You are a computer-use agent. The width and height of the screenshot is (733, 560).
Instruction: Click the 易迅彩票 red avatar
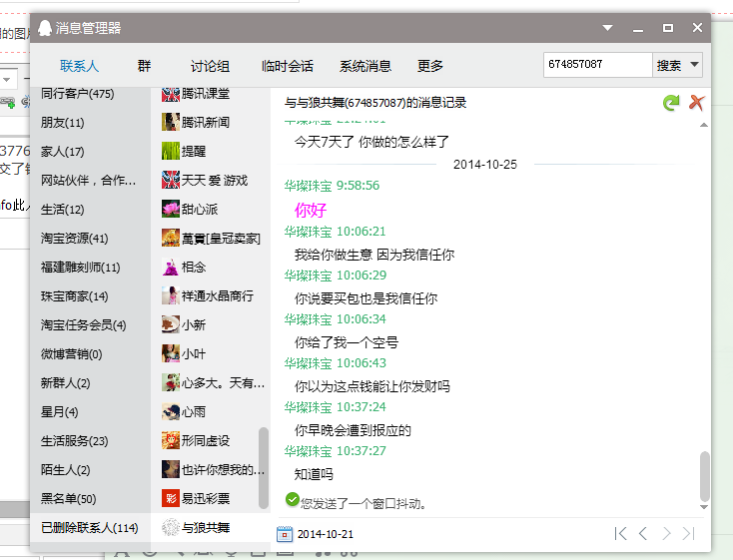click(171, 499)
